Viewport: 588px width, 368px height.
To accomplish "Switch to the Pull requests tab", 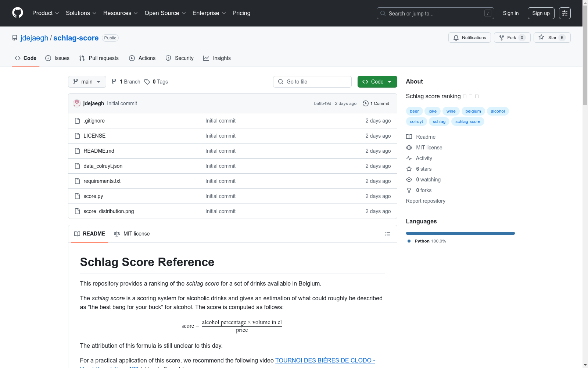I will coord(99,58).
